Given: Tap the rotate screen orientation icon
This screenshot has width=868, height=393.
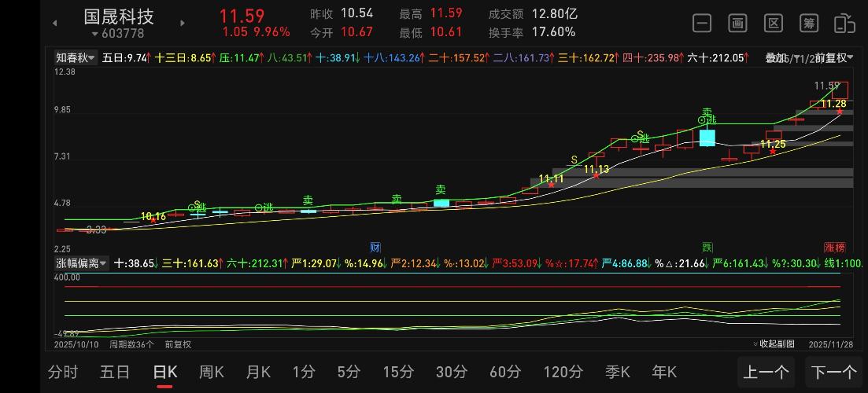Looking at the screenshot, I should (844, 24).
